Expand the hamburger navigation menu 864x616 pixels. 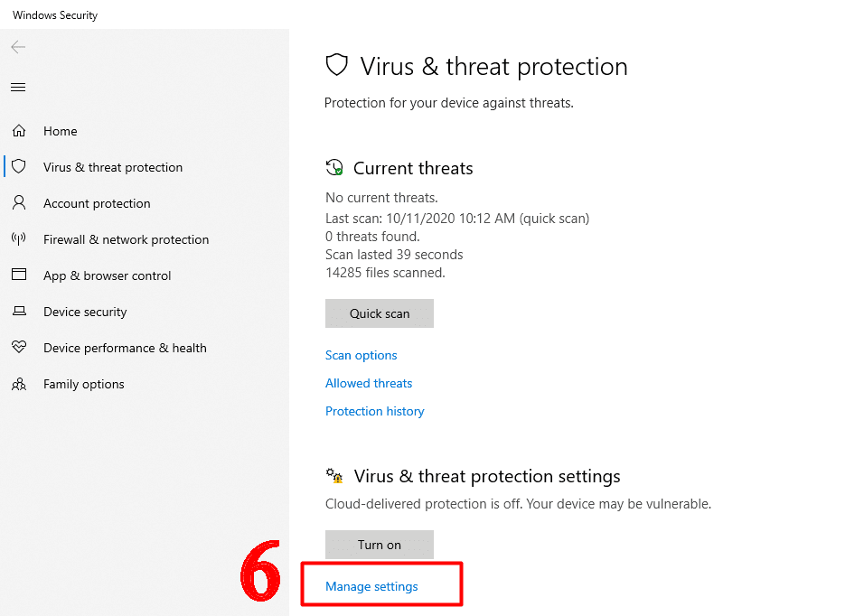[x=18, y=88]
